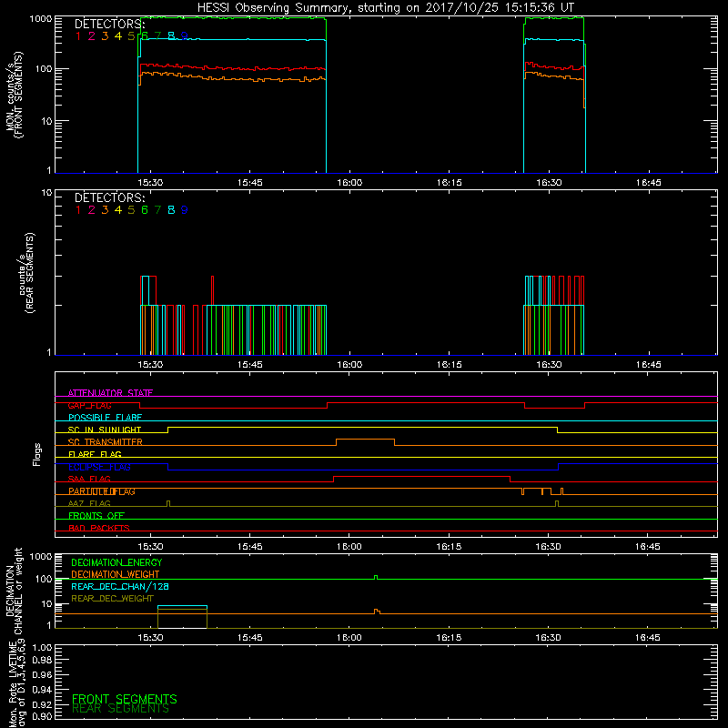Click cyan detector 8 in rear segments legend
This screenshot has width=728, height=728.
171,210
